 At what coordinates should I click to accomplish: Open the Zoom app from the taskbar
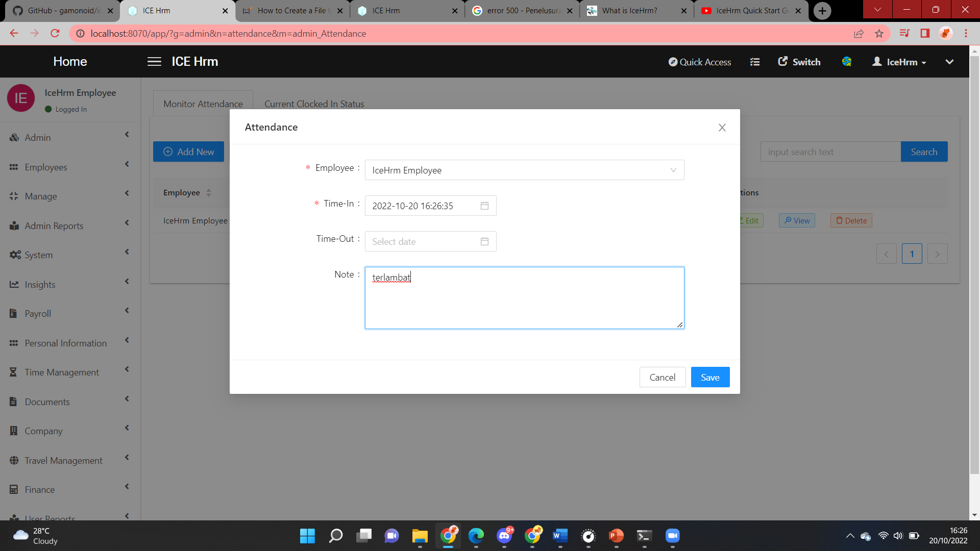click(x=672, y=536)
